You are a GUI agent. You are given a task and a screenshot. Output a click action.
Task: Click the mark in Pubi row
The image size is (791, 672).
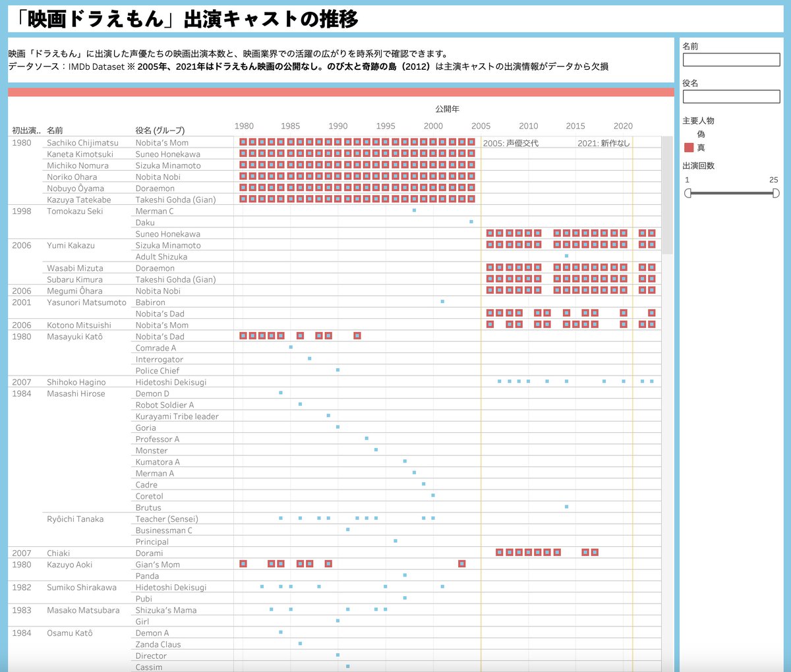pos(405,598)
